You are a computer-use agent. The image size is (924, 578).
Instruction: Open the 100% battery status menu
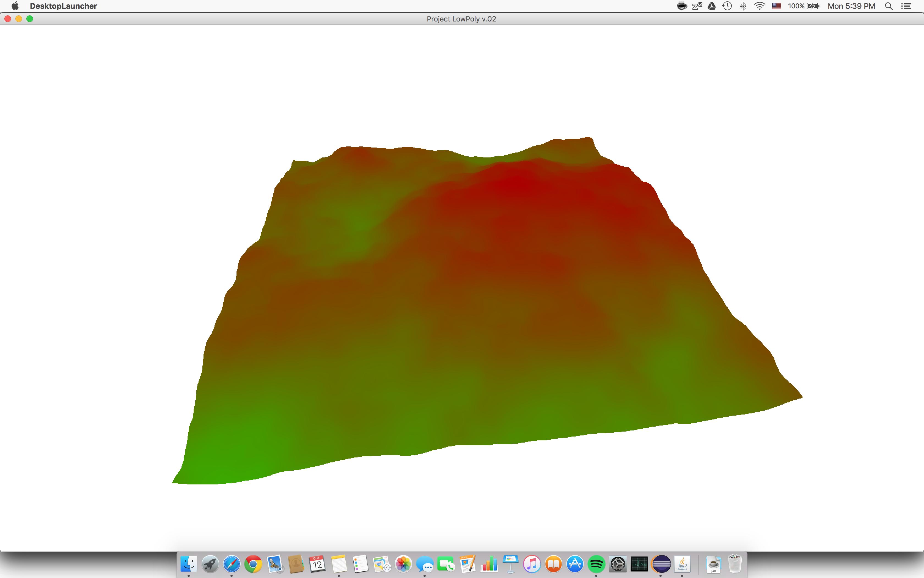click(x=803, y=6)
